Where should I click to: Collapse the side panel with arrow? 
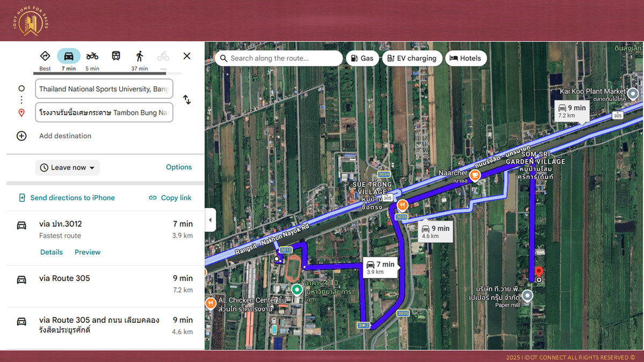pos(210,220)
